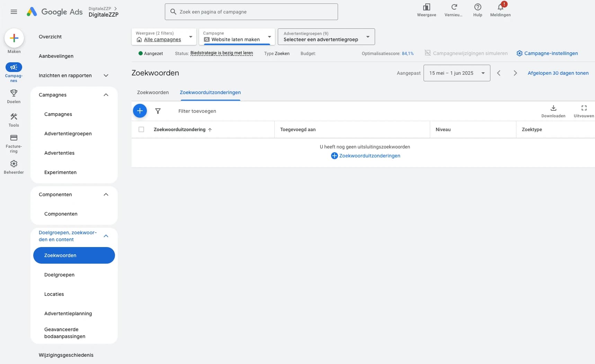Screen dimensions: 595x364
Task: Select the Zoekwoorduitzonderingen tab
Action: point(210,92)
